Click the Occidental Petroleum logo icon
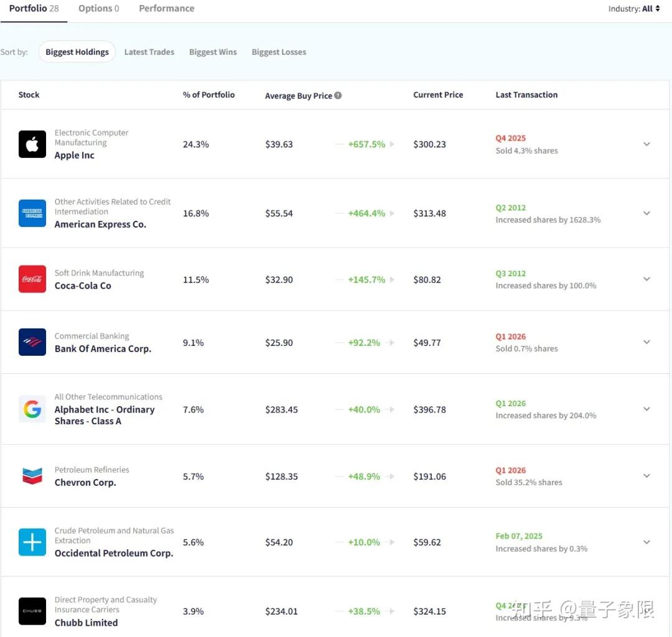The height and width of the screenshot is (637, 672). click(x=32, y=542)
